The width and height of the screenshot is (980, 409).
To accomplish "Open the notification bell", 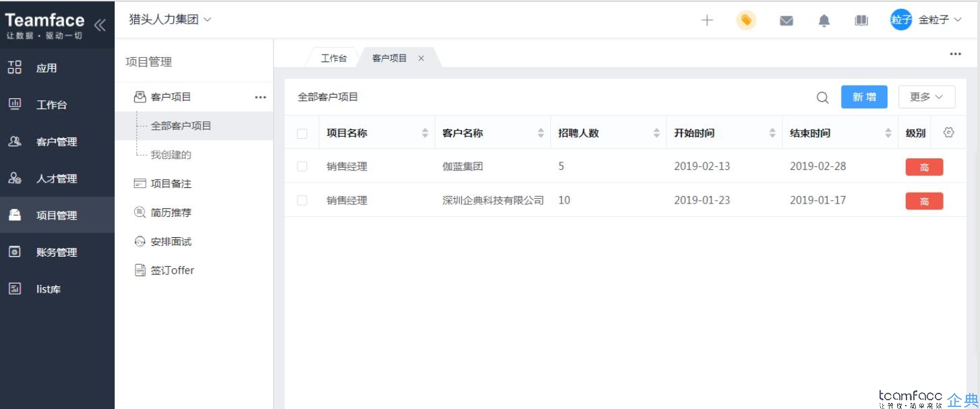I will click(x=824, y=21).
